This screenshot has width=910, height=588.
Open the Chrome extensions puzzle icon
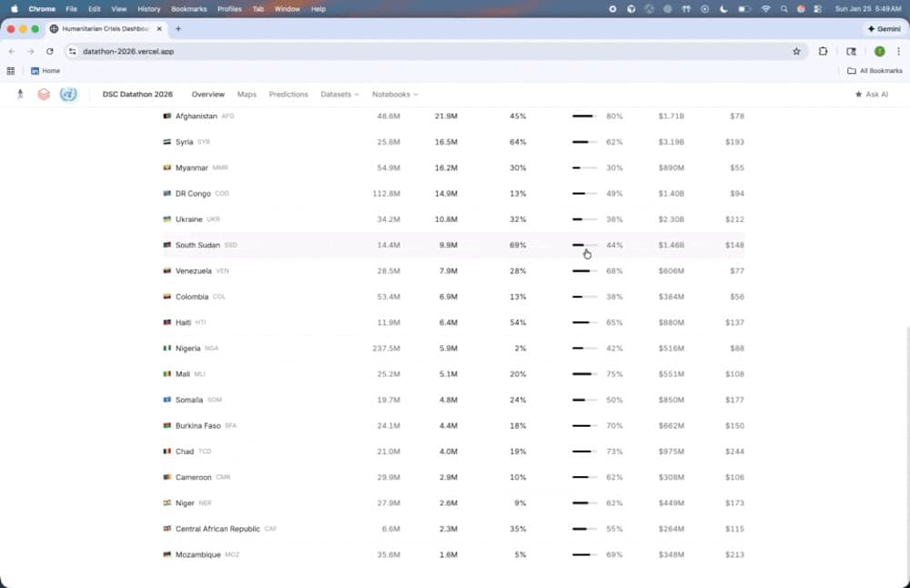pyautogui.click(x=823, y=51)
